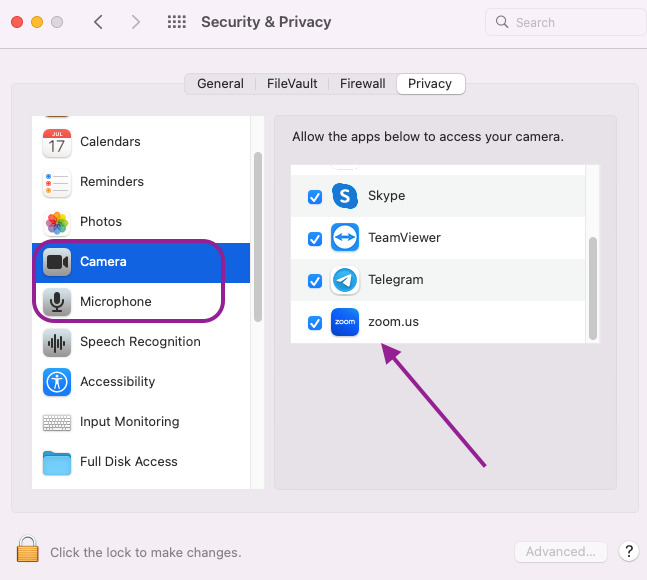Click the Telegram app icon

pos(345,280)
